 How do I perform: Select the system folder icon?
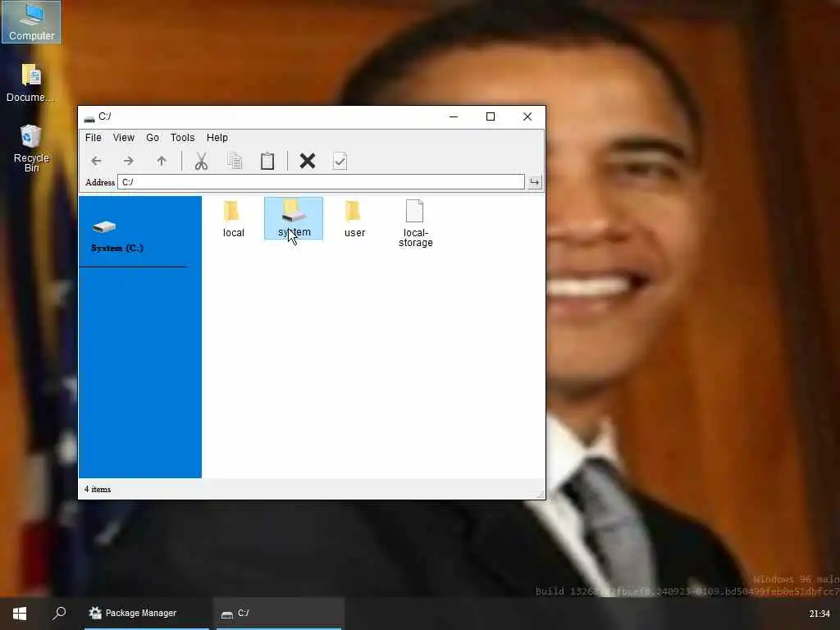point(294,218)
